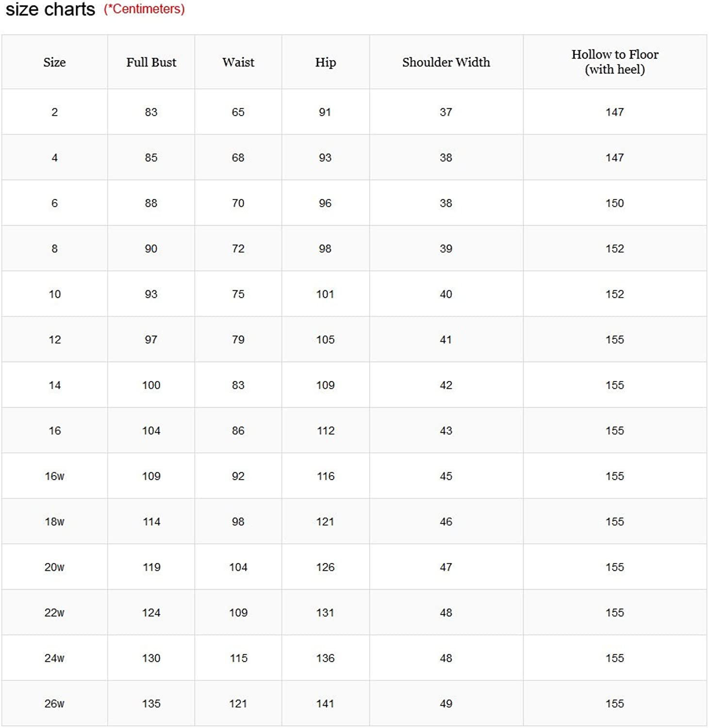This screenshot has height=728, width=709.
Task: Click the Shoulder Width column header
Action: point(446,62)
